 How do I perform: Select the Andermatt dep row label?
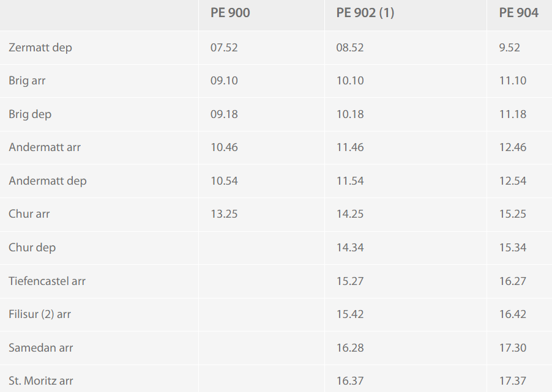(48, 181)
